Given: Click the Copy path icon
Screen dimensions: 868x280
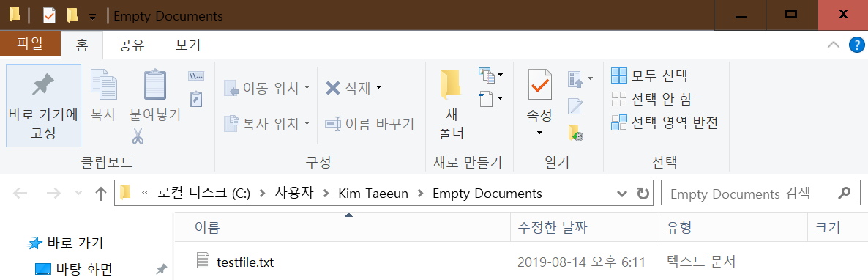Looking at the screenshot, I should (x=196, y=76).
